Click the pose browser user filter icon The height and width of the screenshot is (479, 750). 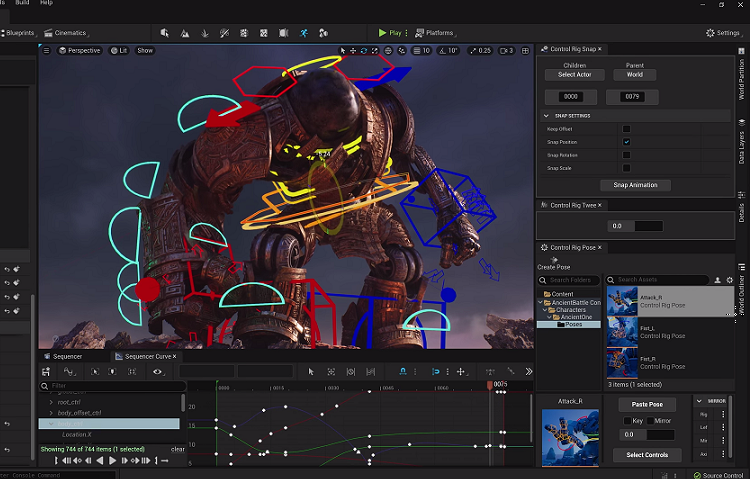point(717,280)
